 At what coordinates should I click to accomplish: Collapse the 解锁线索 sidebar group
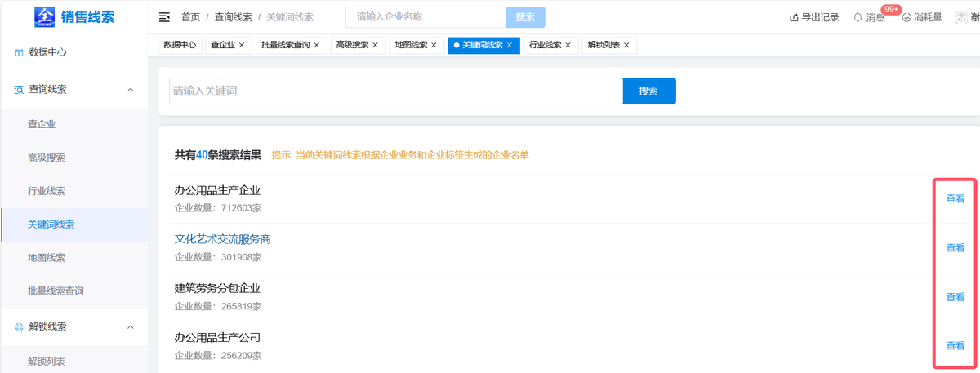tap(131, 327)
